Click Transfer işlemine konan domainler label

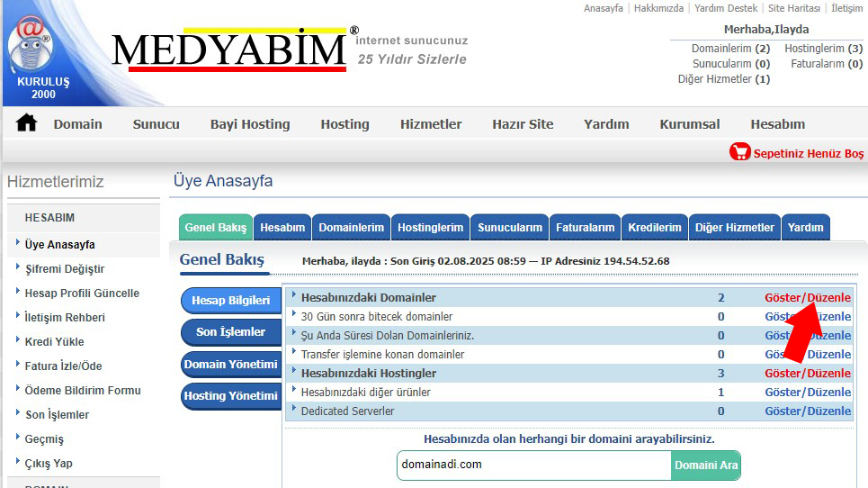(382, 355)
